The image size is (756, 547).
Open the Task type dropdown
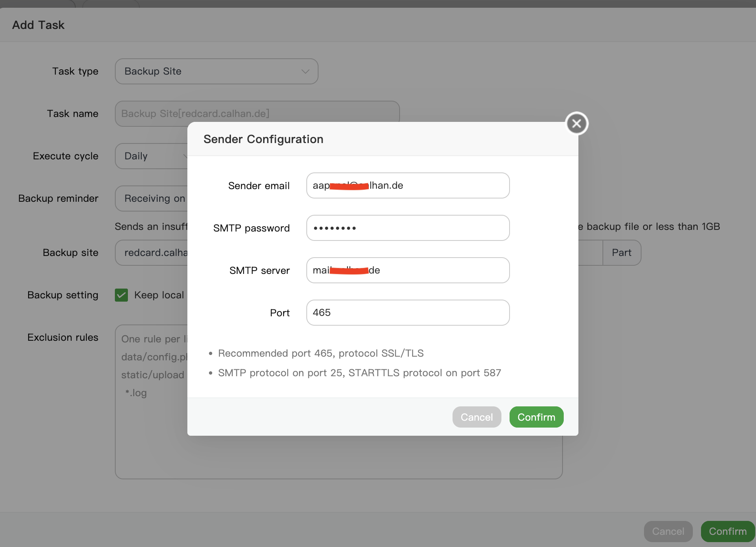[x=216, y=71]
